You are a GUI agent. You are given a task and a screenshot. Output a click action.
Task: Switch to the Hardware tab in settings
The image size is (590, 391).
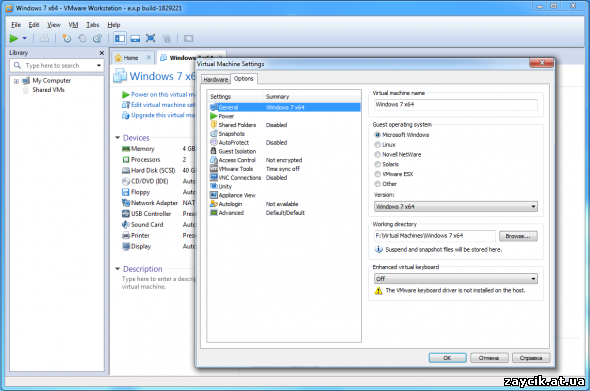(x=216, y=79)
